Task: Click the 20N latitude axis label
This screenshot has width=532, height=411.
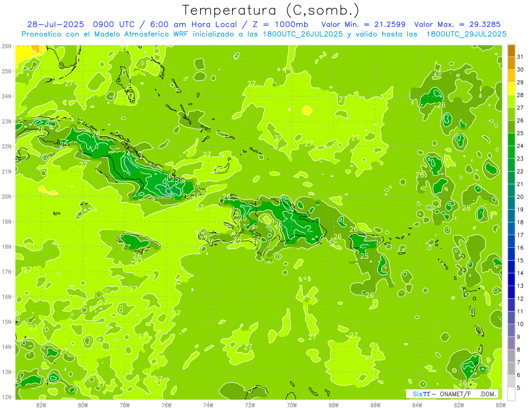Action: (7, 196)
